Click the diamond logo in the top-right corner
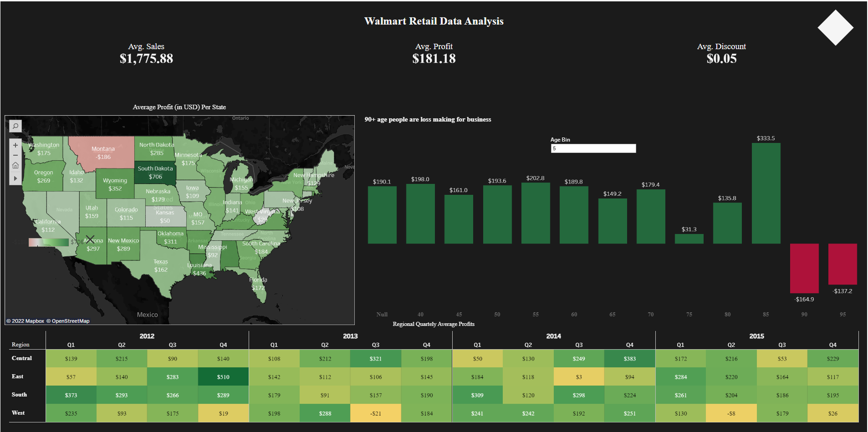Image resolution: width=868 pixels, height=432 pixels. tap(835, 27)
